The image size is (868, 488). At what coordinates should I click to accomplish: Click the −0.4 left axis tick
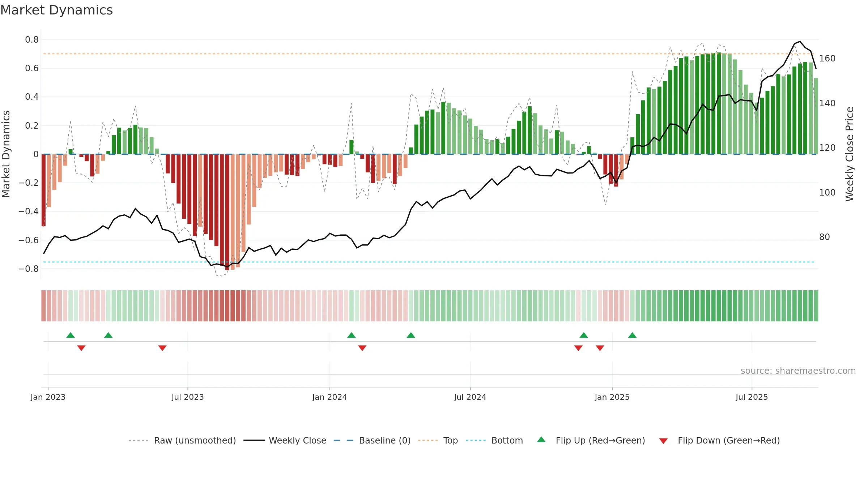coord(29,211)
